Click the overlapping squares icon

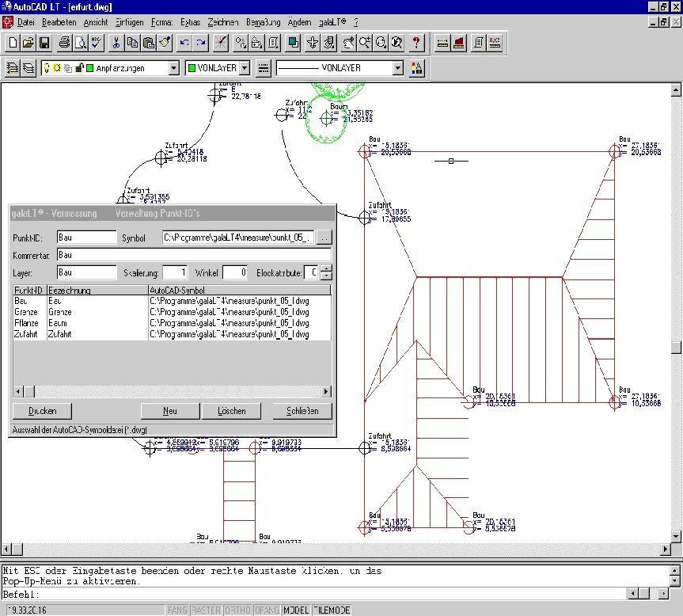point(294,43)
